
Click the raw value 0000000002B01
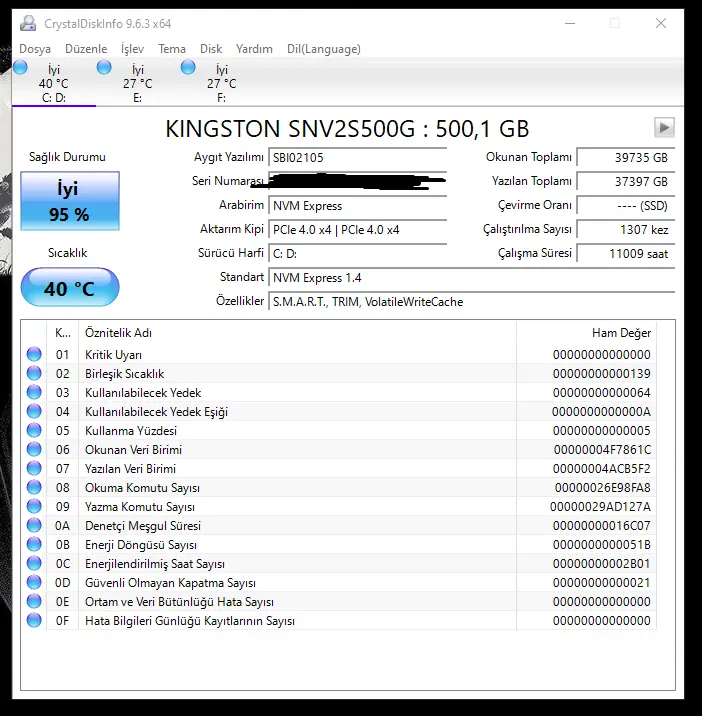[602, 563]
